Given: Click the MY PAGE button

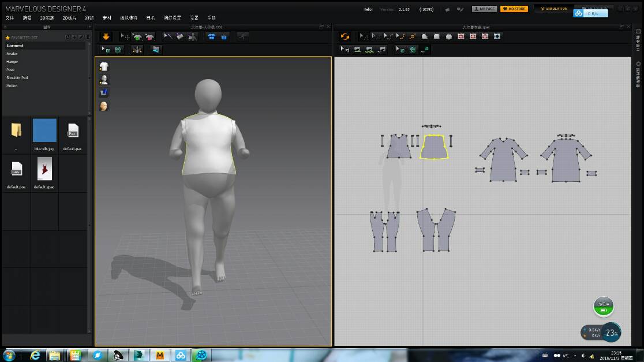Looking at the screenshot, I should click(484, 9).
